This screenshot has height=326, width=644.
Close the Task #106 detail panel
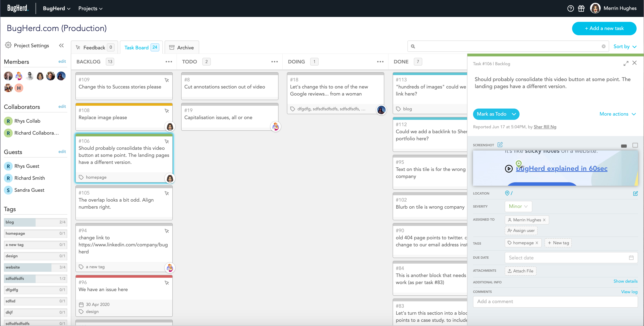[634, 63]
